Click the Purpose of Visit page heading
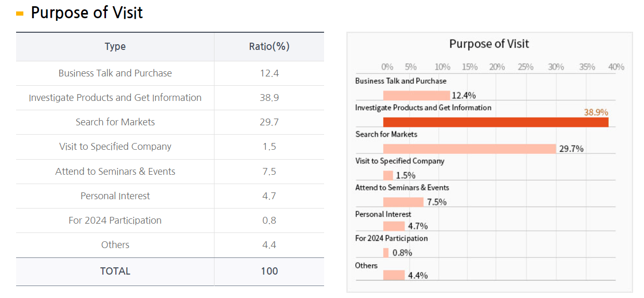 tap(87, 12)
